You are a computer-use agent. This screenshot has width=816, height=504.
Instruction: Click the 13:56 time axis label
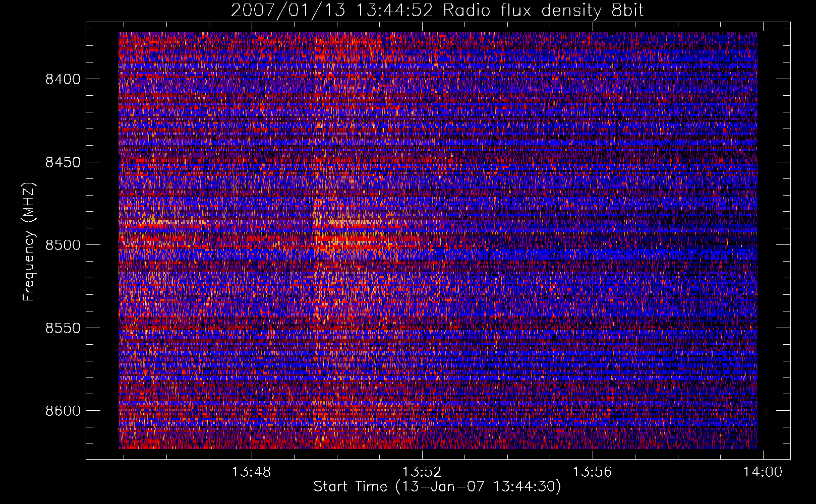point(592,472)
